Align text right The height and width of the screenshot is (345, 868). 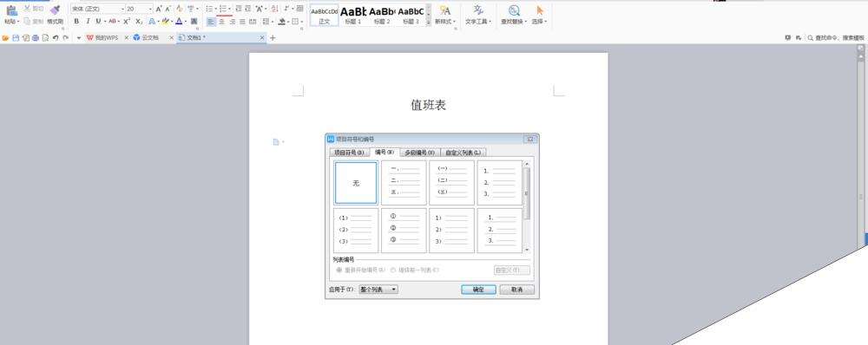[x=233, y=22]
